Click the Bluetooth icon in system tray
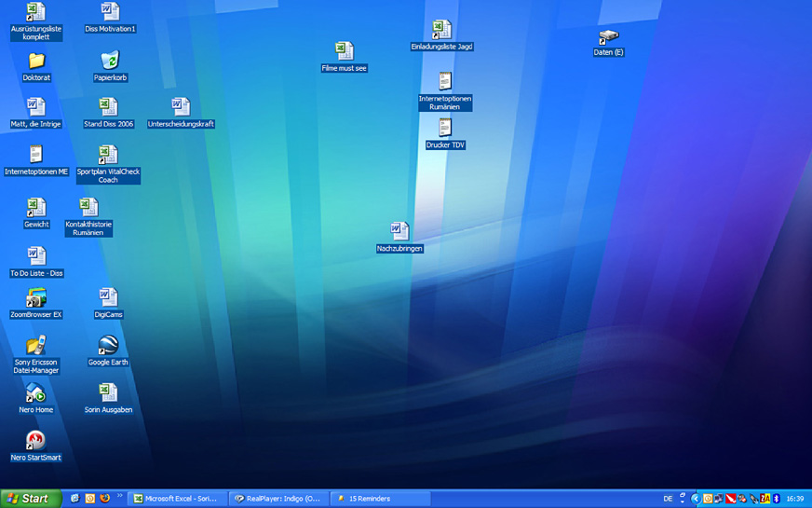Viewport: 812px width, 508px height. tap(776, 499)
